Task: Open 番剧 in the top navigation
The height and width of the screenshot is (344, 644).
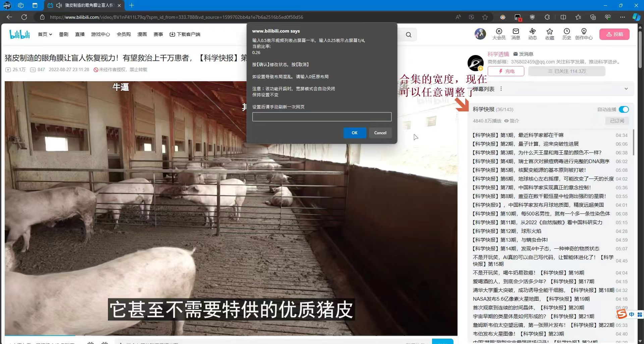Action: tap(63, 34)
